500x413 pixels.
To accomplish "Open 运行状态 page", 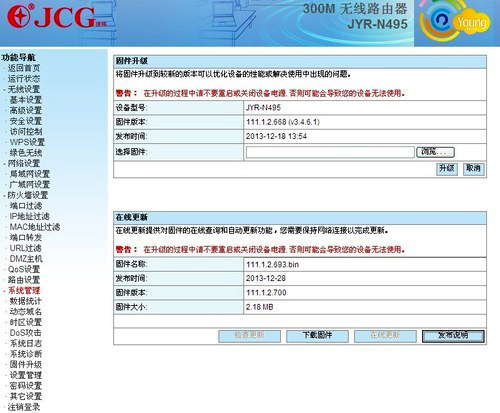I will 24,79.
